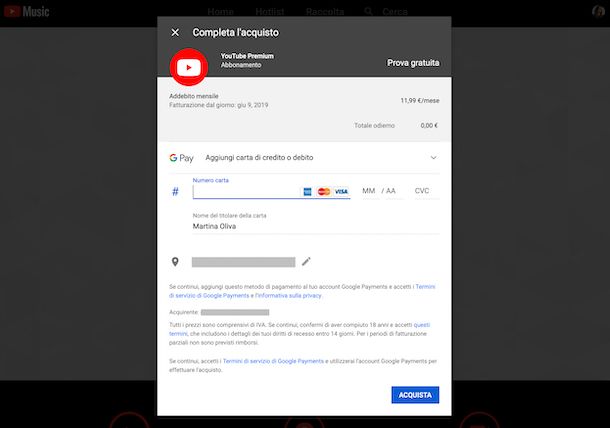Click the MM expiry month field

tap(369, 191)
